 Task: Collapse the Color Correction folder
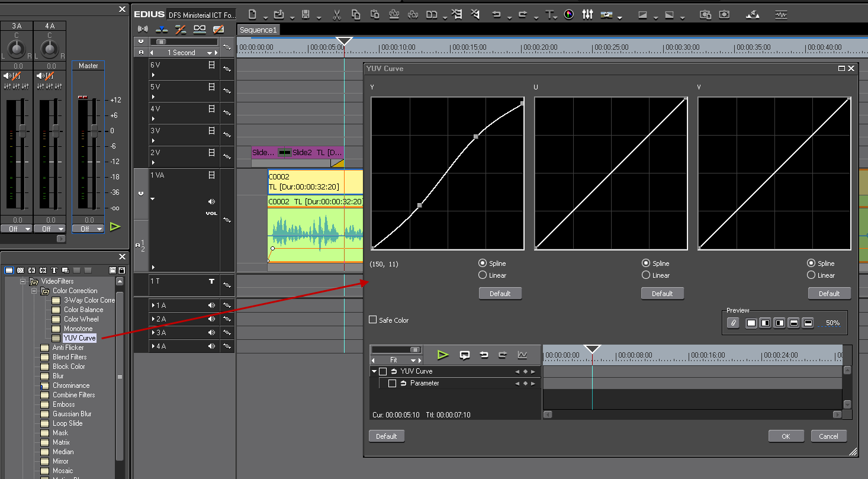pos(34,291)
